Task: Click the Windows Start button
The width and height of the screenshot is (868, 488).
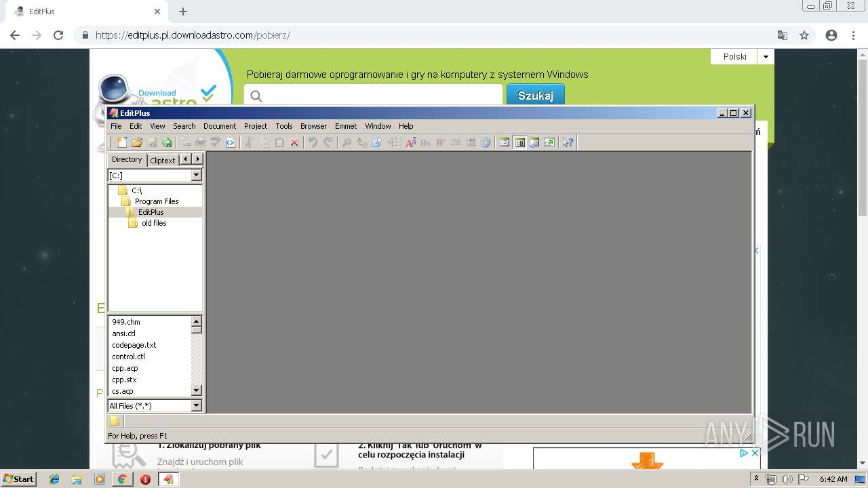Action: pyautogui.click(x=18, y=479)
